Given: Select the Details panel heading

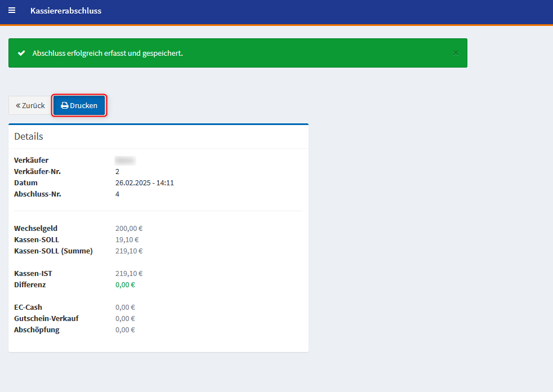Looking at the screenshot, I should pos(29,136).
